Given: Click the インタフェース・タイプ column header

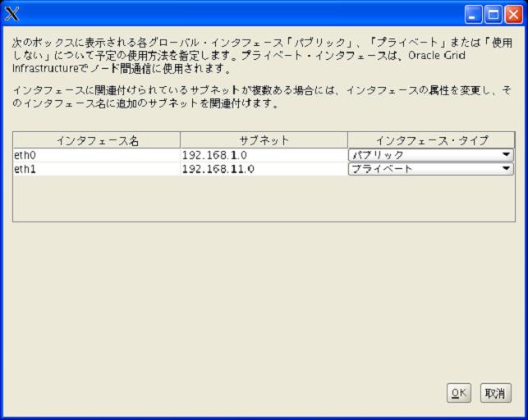Looking at the screenshot, I should 431,140.
